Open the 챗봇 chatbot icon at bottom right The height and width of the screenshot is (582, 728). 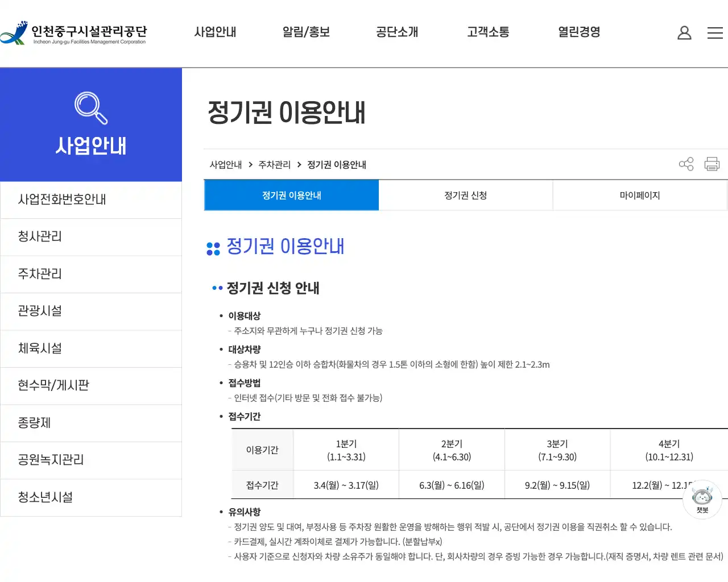pyautogui.click(x=702, y=498)
